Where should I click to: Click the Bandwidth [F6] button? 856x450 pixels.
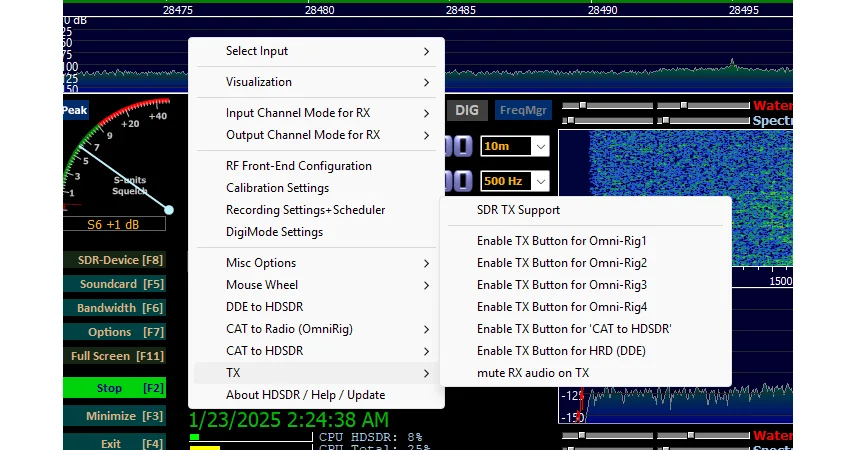(114, 308)
